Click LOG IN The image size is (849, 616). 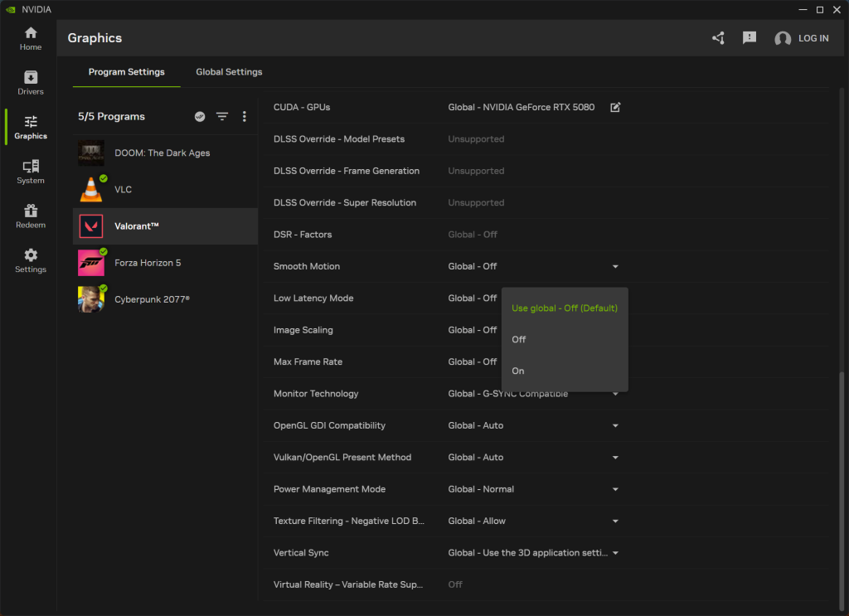point(813,38)
